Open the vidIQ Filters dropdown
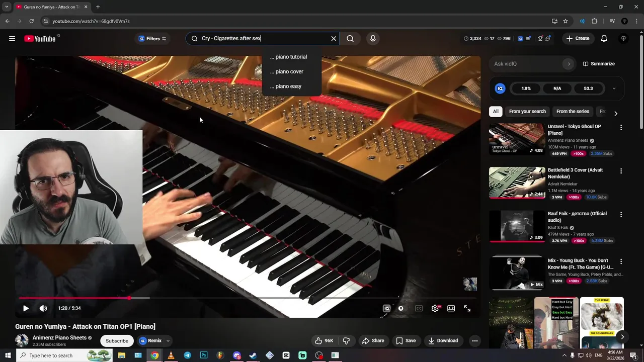 [x=152, y=39]
